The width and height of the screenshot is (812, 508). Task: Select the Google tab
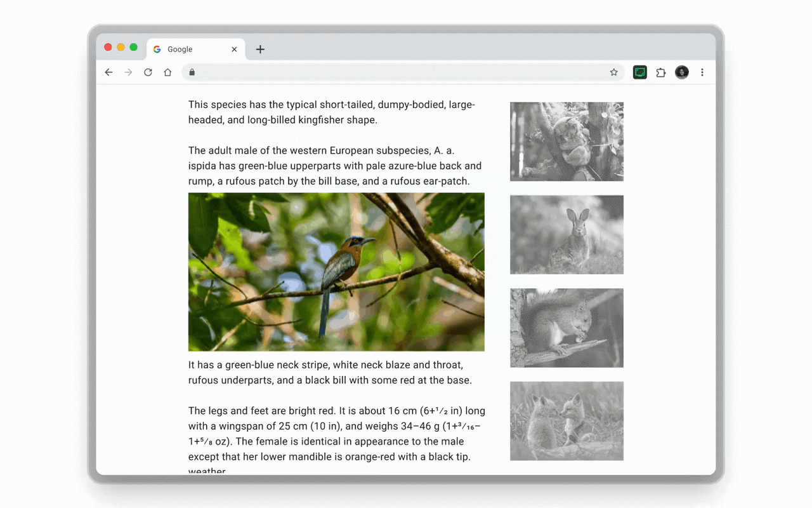pyautogui.click(x=190, y=49)
